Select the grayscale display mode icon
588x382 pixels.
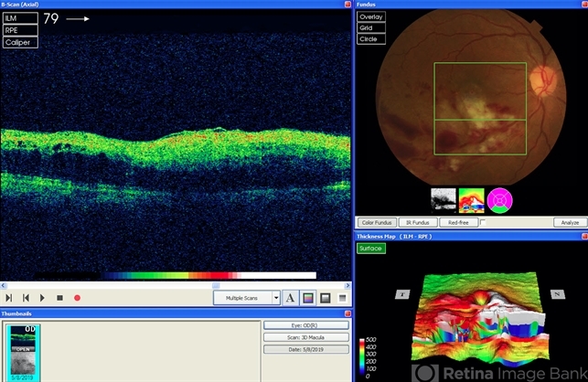[325, 297]
